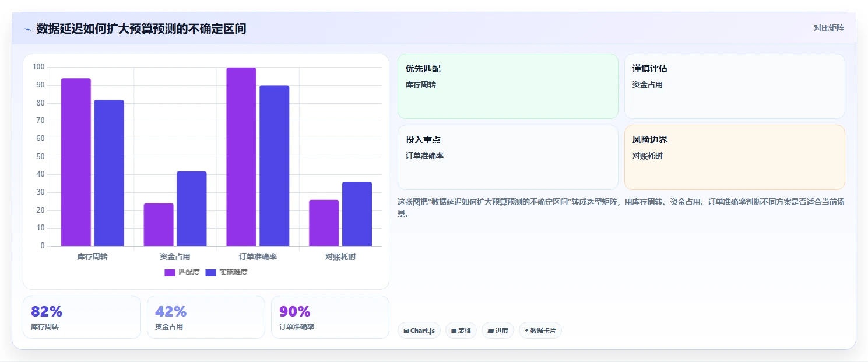Select the 资金占用 purple 匹配度 bar

click(x=159, y=224)
